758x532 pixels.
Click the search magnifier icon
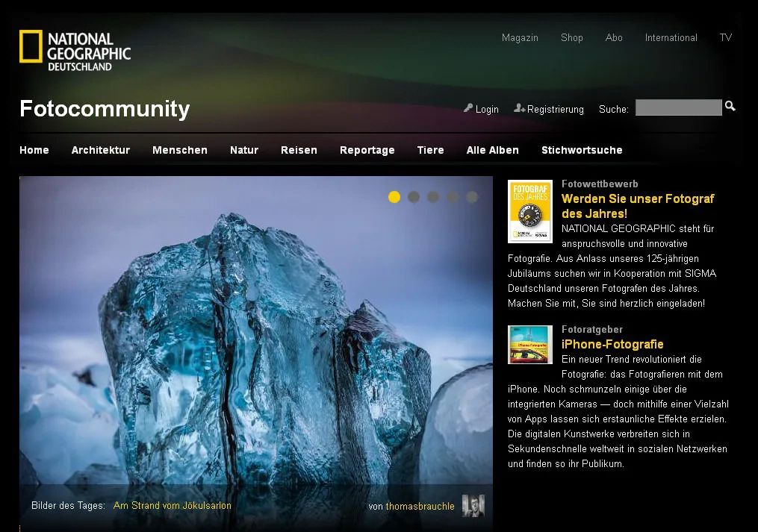click(x=728, y=107)
